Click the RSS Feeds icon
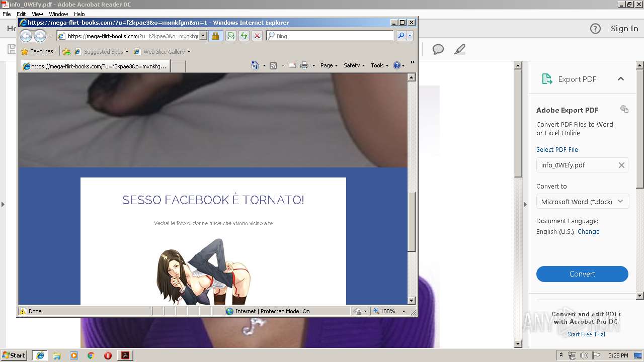This screenshot has width=644, height=362. click(x=273, y=65)
